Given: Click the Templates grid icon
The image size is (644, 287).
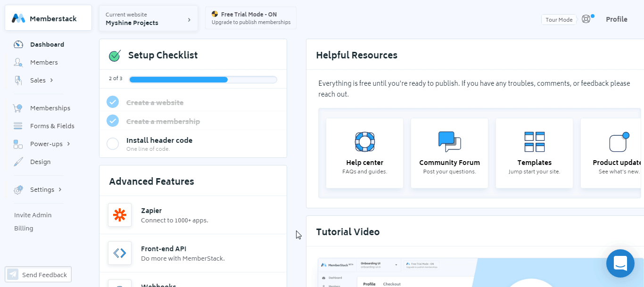Looking at the screenshot, I should point(534,141).
